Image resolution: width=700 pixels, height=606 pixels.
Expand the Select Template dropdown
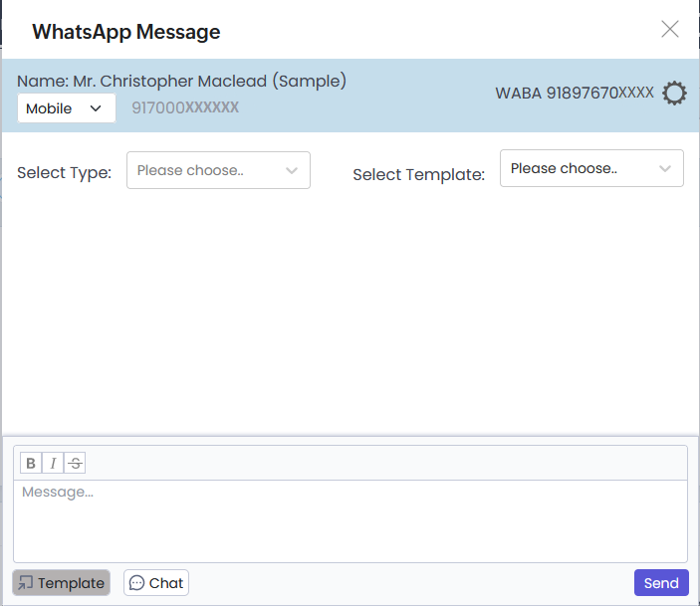(x=591, y=168)
